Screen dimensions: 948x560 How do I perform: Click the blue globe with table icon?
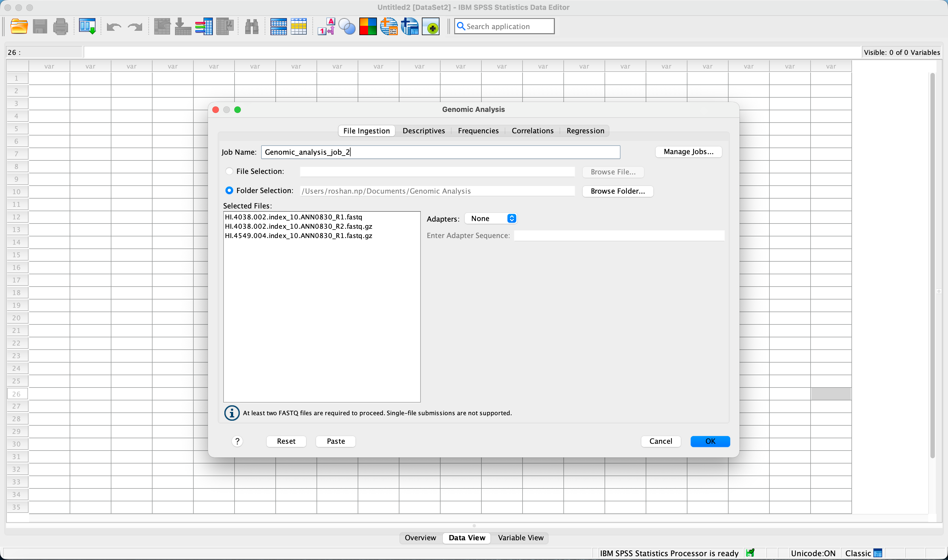pos(410,26)
